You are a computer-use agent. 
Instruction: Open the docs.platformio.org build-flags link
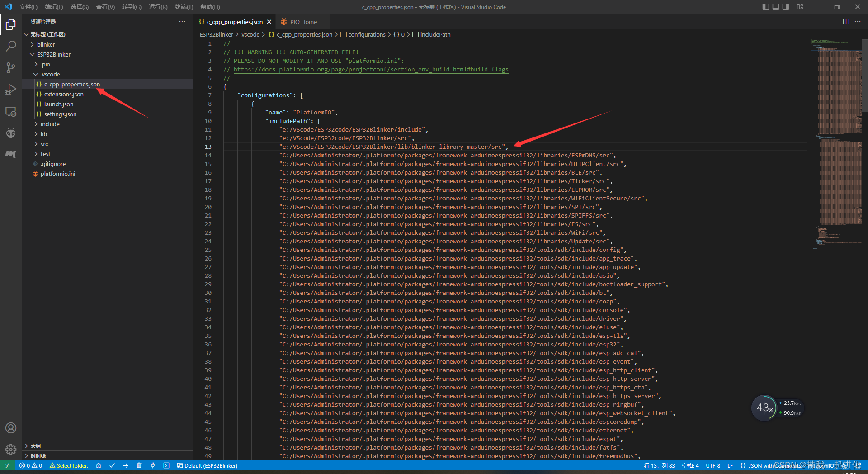click(x=371, y=69)
